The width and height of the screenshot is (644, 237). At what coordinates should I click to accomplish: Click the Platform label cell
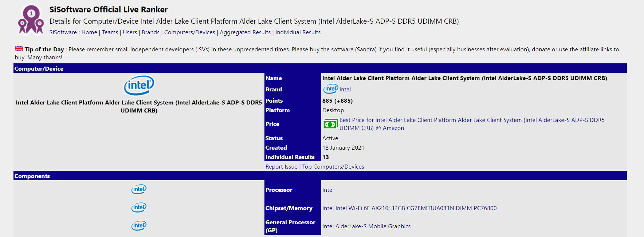pos(293,110)
